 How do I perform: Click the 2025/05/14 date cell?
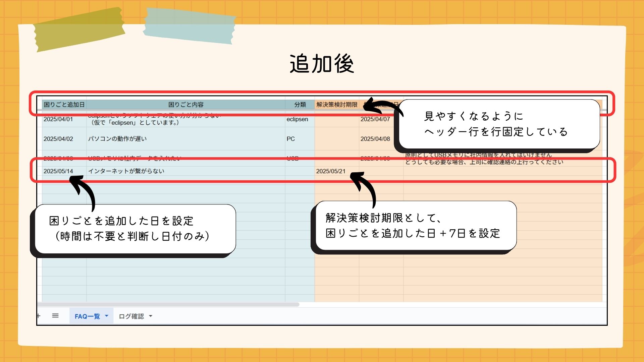58,171
